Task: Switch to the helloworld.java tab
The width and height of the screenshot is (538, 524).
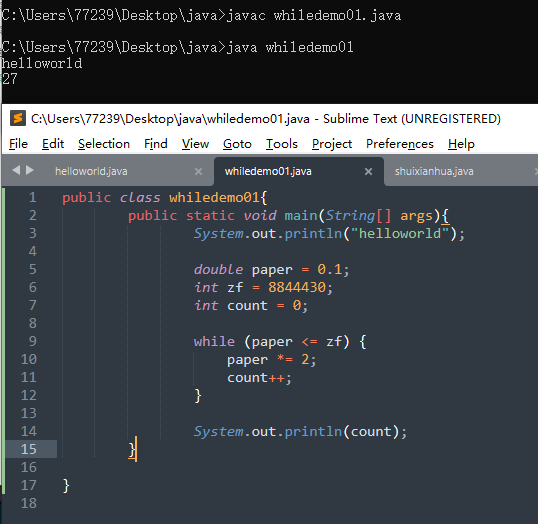Action: (91, 171)
